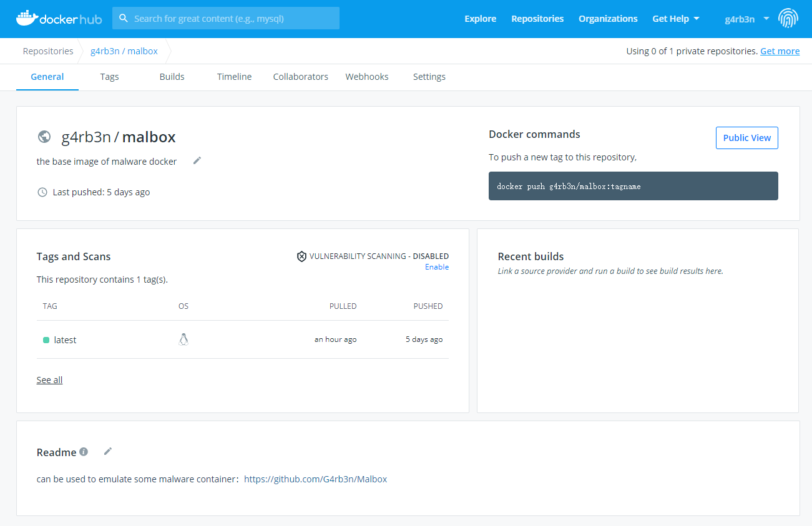Click the globe public visibility icon
Screen dimensions: 812x526
(44, 137)
